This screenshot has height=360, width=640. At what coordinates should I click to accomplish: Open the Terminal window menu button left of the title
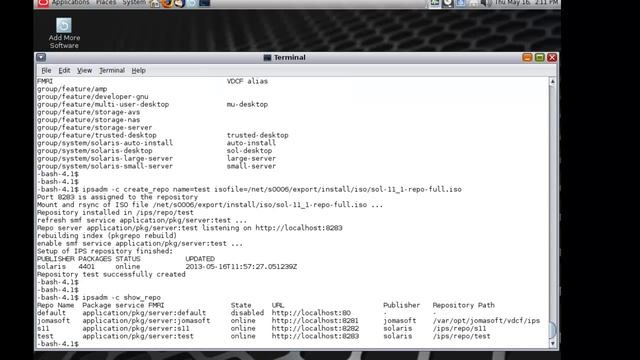[x=41, y=58]
